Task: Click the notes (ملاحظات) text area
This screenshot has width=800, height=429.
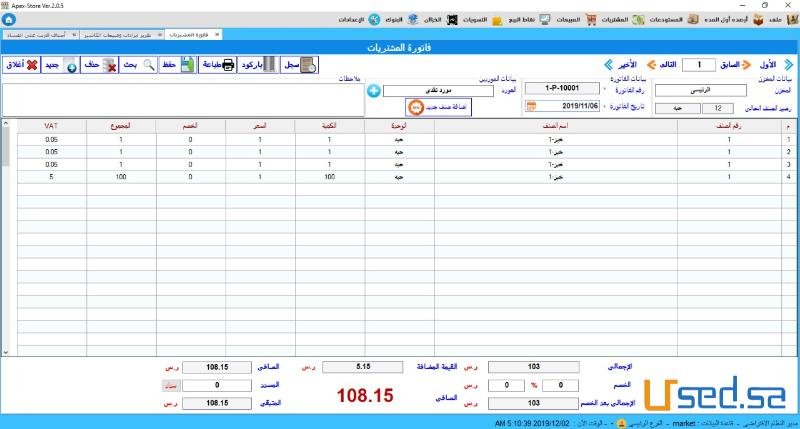Action: pos(180,100)
